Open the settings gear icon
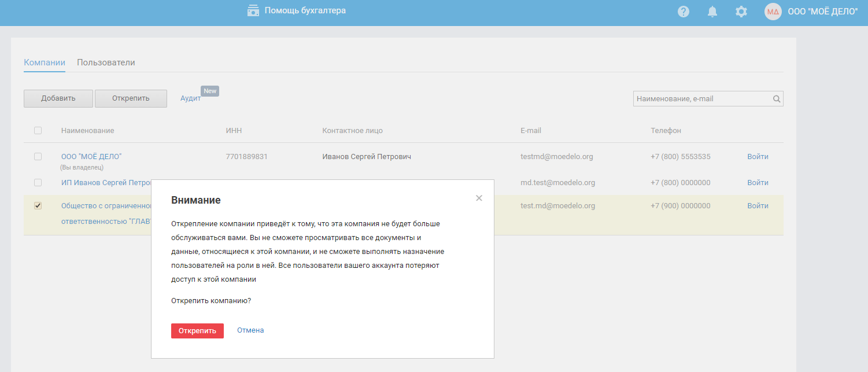The height and width of the screenshot is (372, 868). click(x=741, y=12)
